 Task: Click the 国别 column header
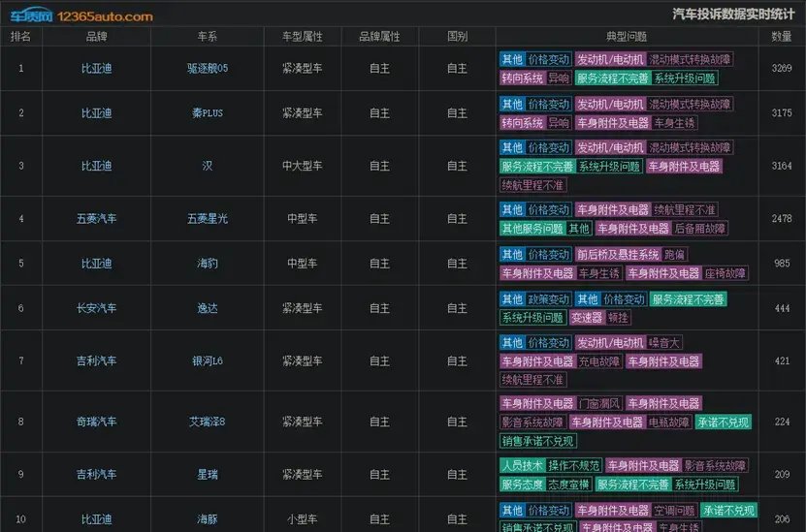pos(457,37)
